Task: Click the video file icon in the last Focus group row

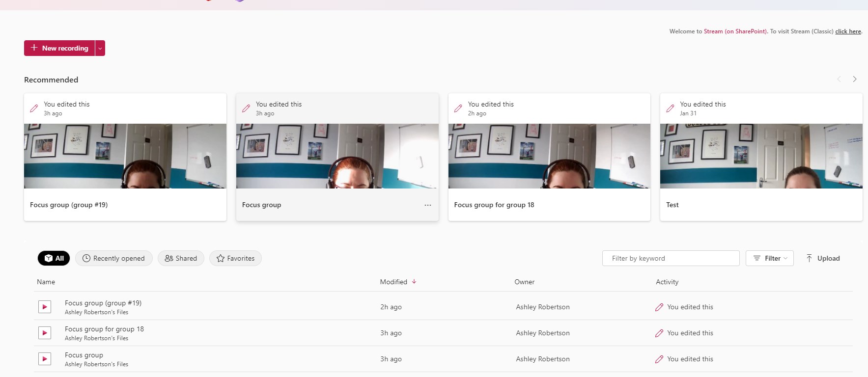Action: (45, 359)
